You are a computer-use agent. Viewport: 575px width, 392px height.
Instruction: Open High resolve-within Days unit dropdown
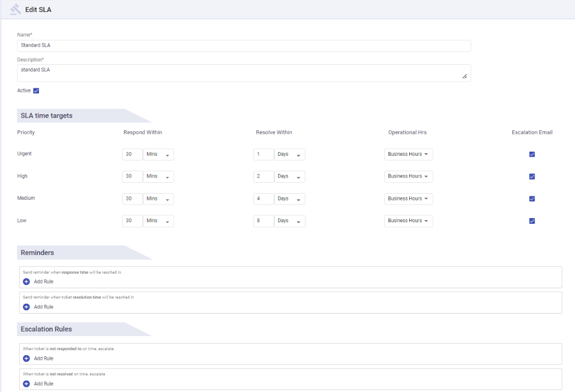coord(290,177)
